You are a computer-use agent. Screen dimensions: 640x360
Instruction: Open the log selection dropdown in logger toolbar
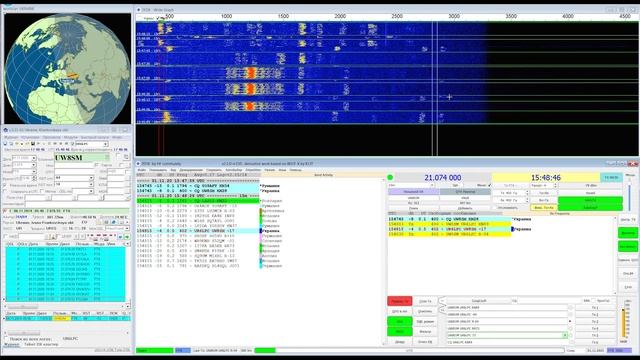click(x=105, y=144)
